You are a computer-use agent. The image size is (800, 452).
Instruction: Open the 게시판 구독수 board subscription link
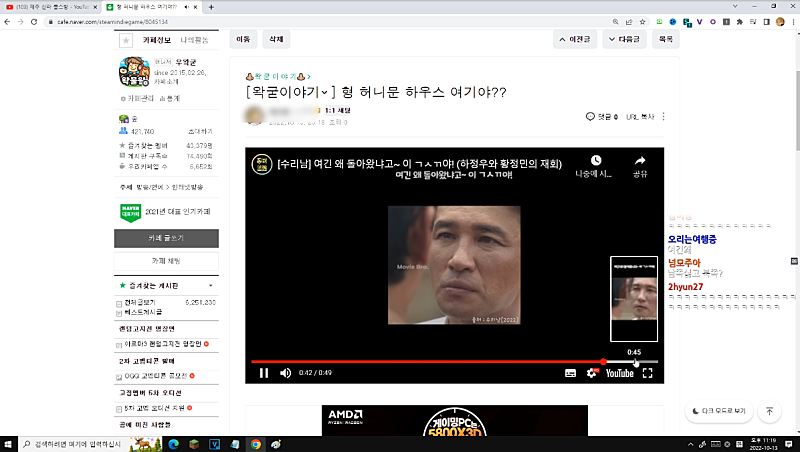(x=147, y=156)
